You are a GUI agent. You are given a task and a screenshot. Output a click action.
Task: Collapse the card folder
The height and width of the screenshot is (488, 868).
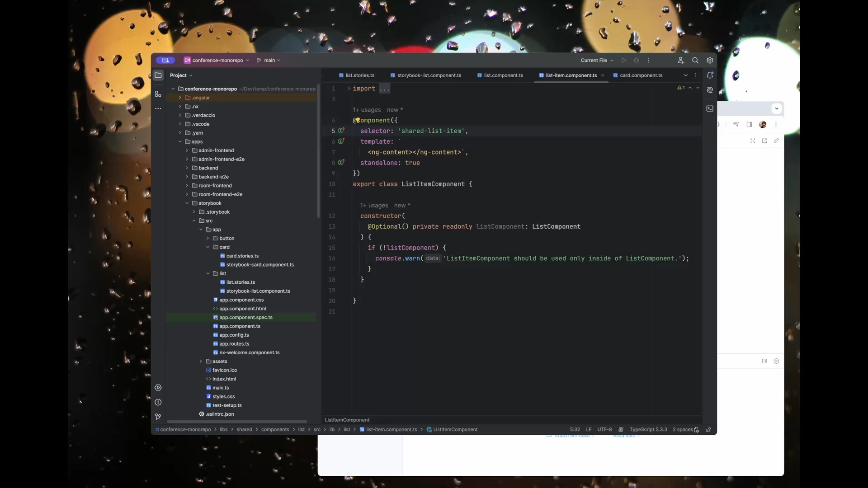(x=208, y=247)
